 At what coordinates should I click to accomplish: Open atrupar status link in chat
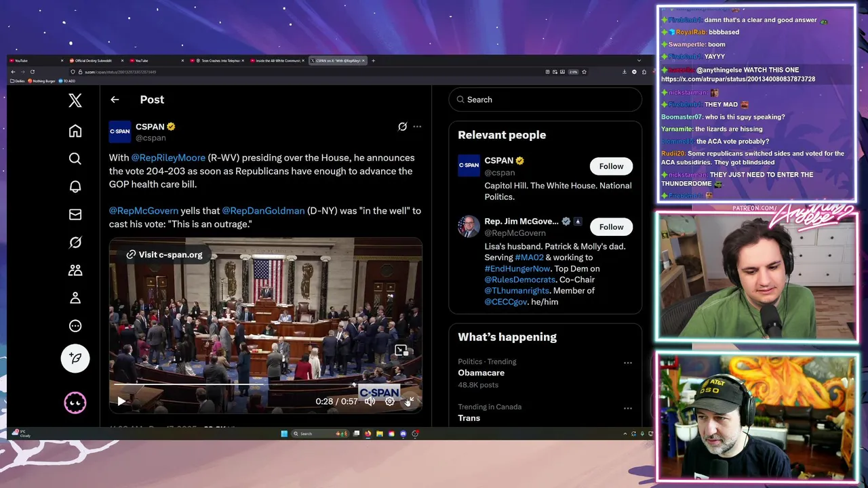[x=738, y=79]
